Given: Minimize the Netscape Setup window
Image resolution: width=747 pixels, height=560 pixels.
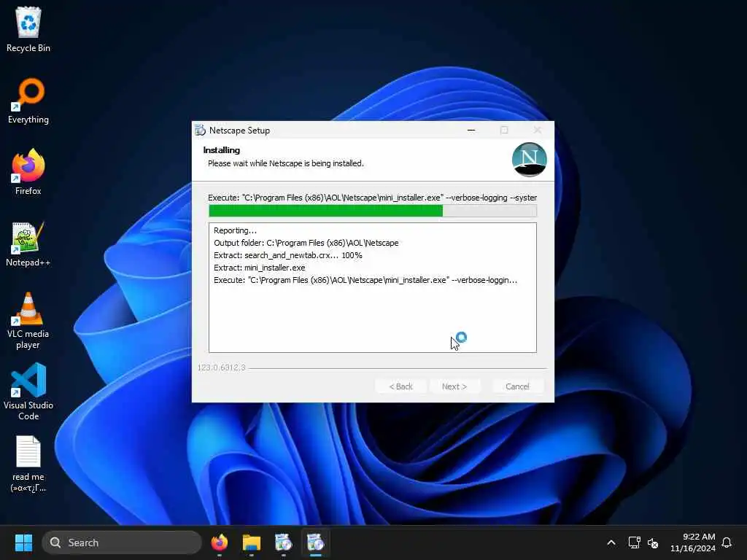Looking at the screenshot, I should [471, 130].
